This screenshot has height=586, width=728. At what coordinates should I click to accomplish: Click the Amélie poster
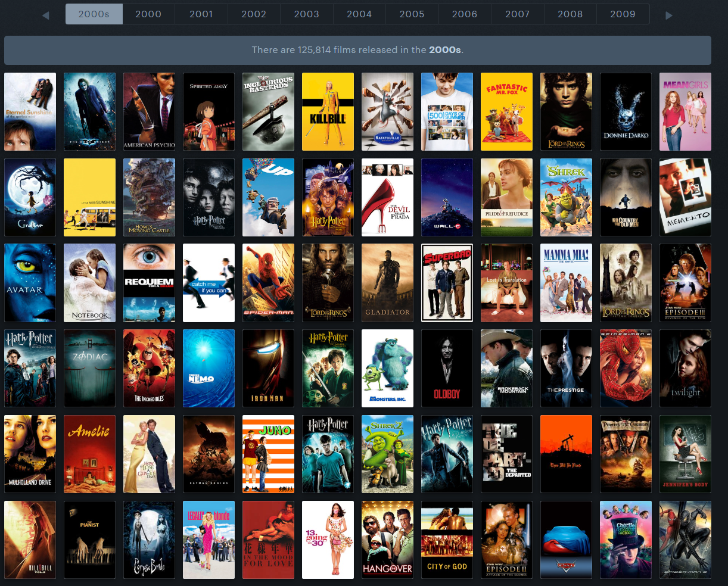point(89,454)
